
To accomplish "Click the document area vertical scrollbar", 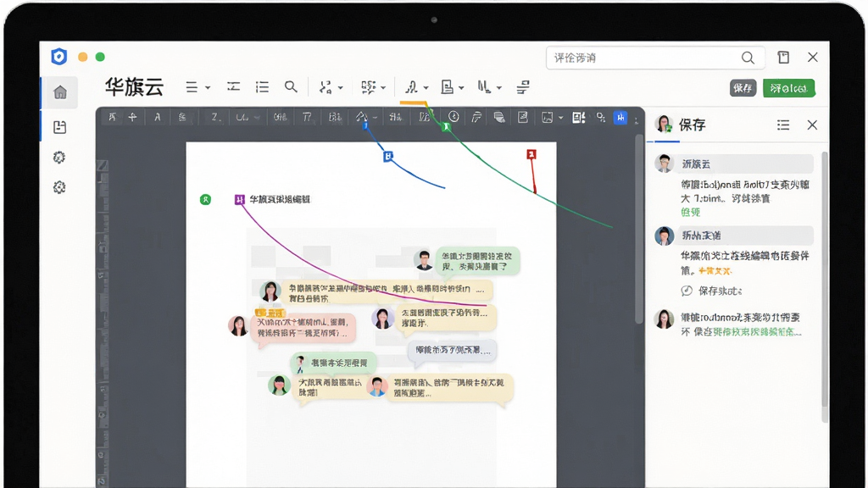I will pyautogui.click(x=639, y=228).
